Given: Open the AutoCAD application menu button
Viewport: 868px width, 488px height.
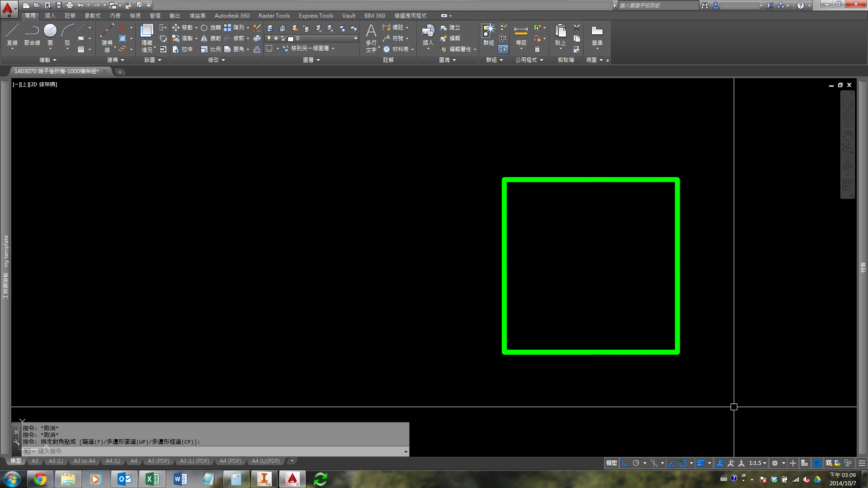Looking at the screenshot, I should [x=8, y=9].
